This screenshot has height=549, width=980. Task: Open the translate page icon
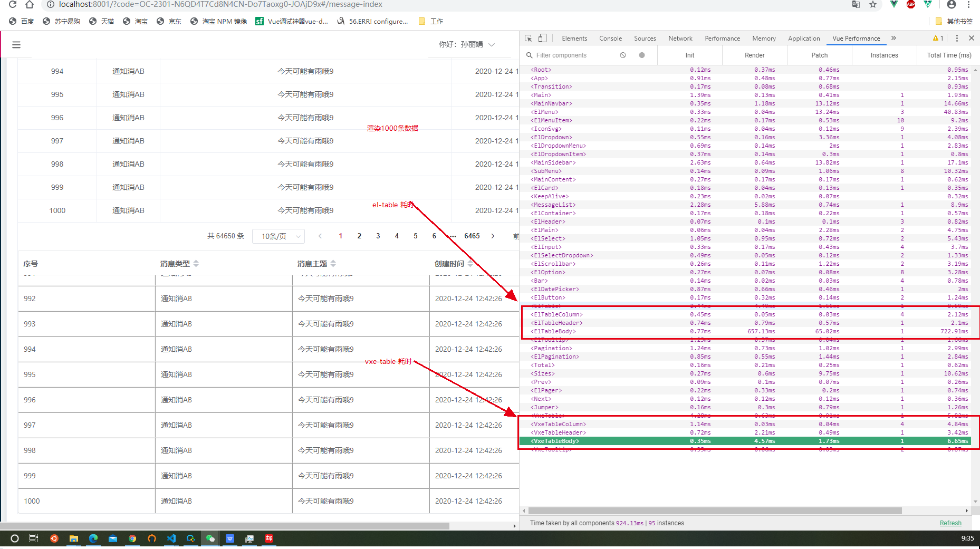pos(856,4)
